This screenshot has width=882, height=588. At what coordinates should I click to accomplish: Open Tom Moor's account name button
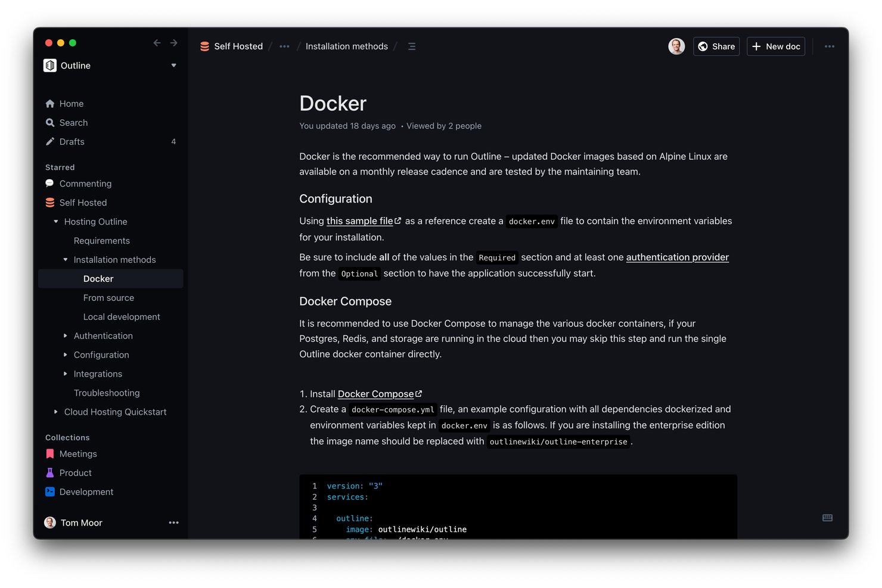point(82,523)
